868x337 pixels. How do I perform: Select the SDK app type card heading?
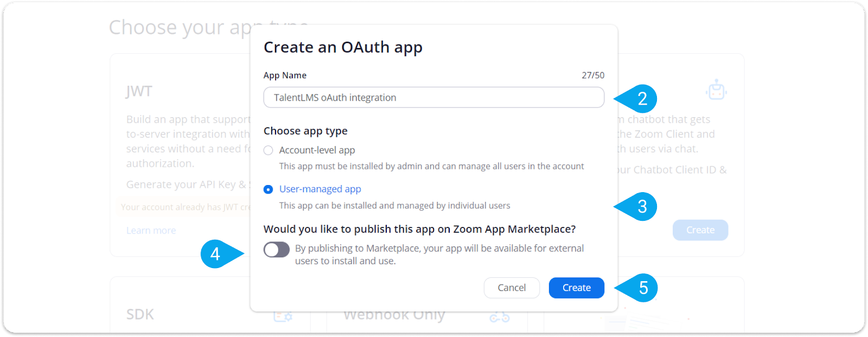[140, 314]
